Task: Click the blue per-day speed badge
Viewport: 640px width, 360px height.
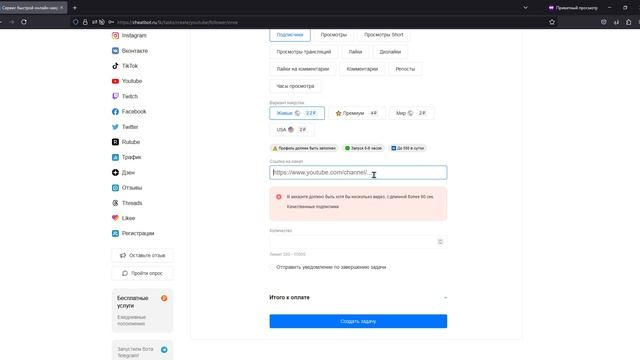Action: [408, 148]
